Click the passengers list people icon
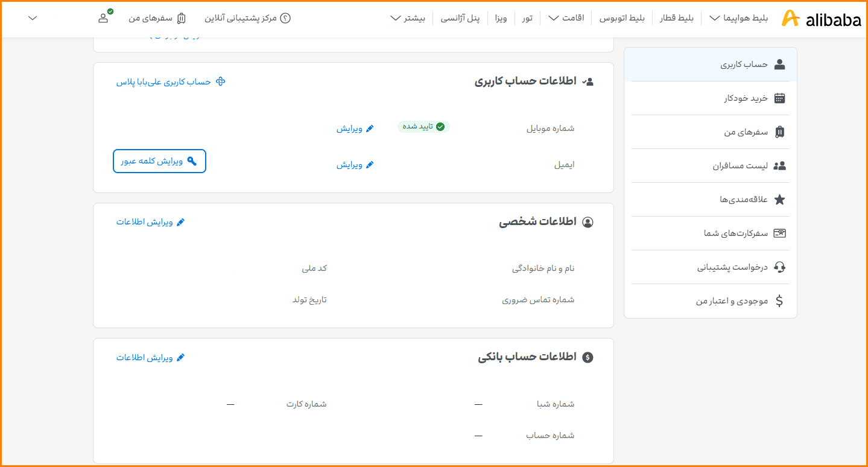Viewport: 868px width, 467px height. coord(779,166)
